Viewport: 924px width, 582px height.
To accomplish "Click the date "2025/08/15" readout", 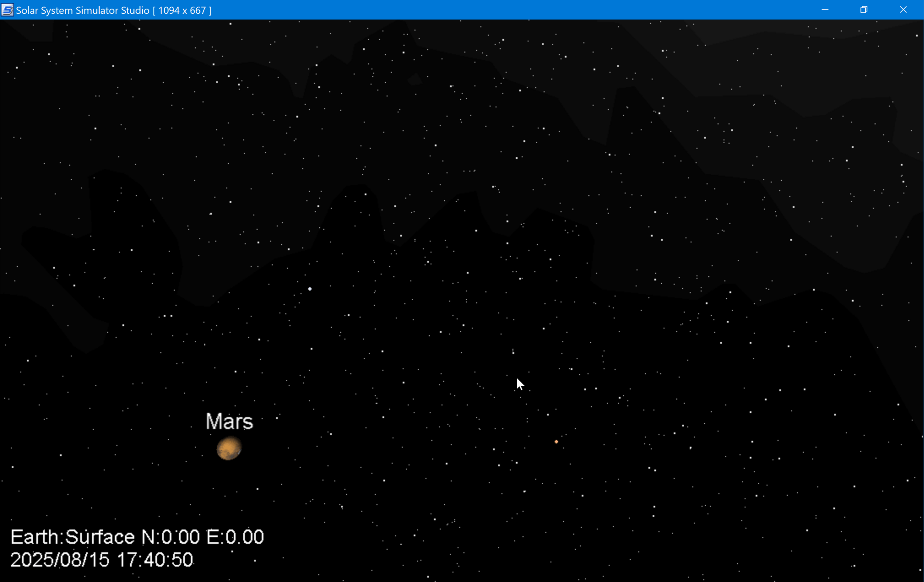I will click(x=60, y=560).
